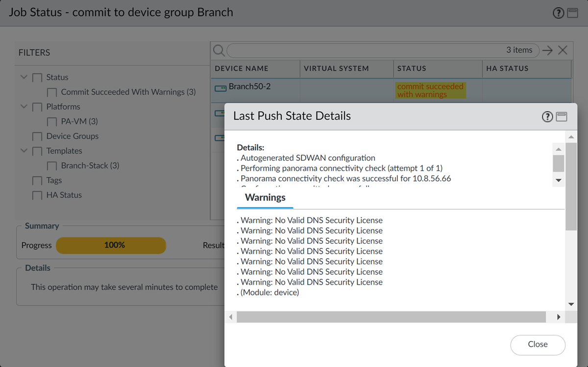Click the Branch50-2 device icon

220,88
